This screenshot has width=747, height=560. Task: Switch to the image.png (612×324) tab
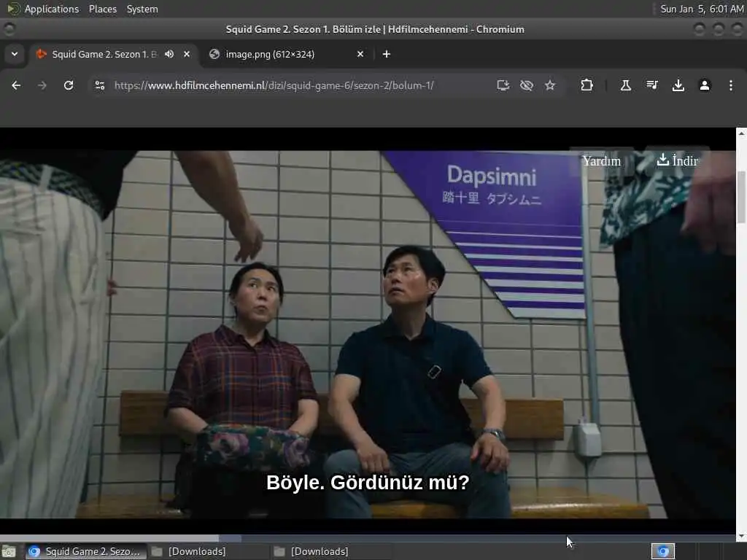pyautogui.click(x=287, y=54)
